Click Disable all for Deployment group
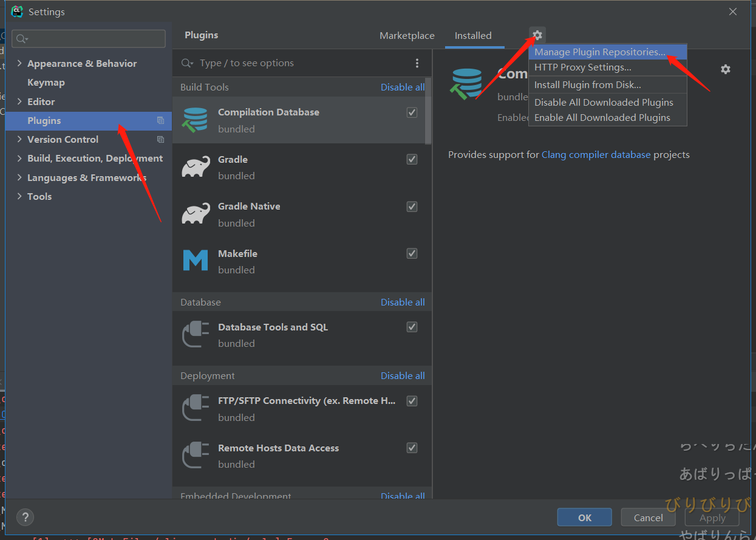 pos(403,376)
